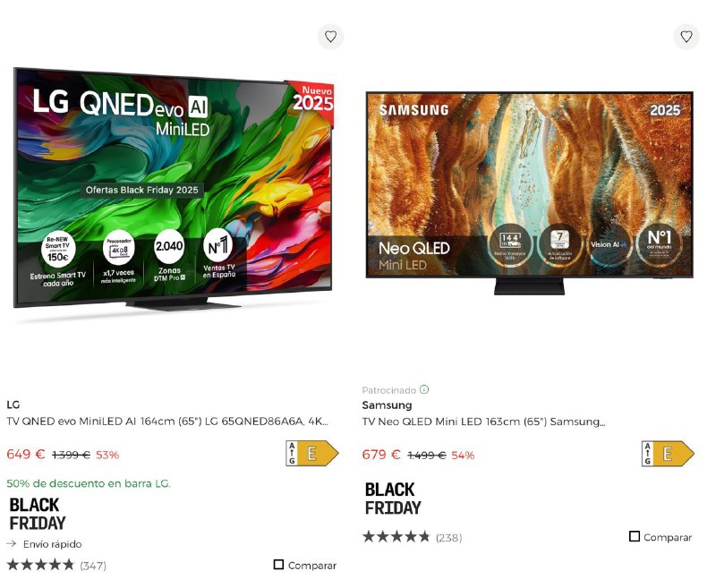The width and height of the screenshot is (716, 588).
Task: Click the Samsung brand name link
Action: tap(387, 405)
